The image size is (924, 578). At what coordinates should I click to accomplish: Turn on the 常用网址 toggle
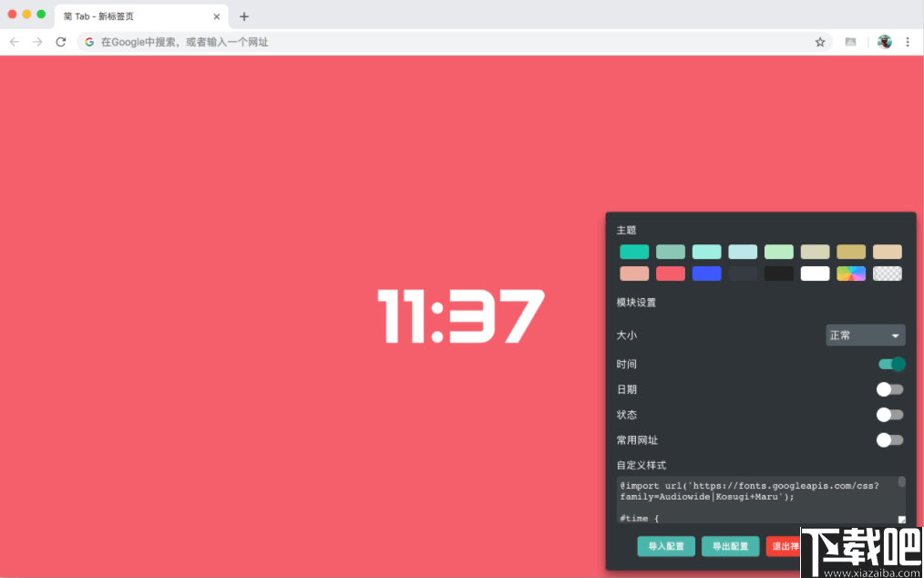[x=889, y=440]
